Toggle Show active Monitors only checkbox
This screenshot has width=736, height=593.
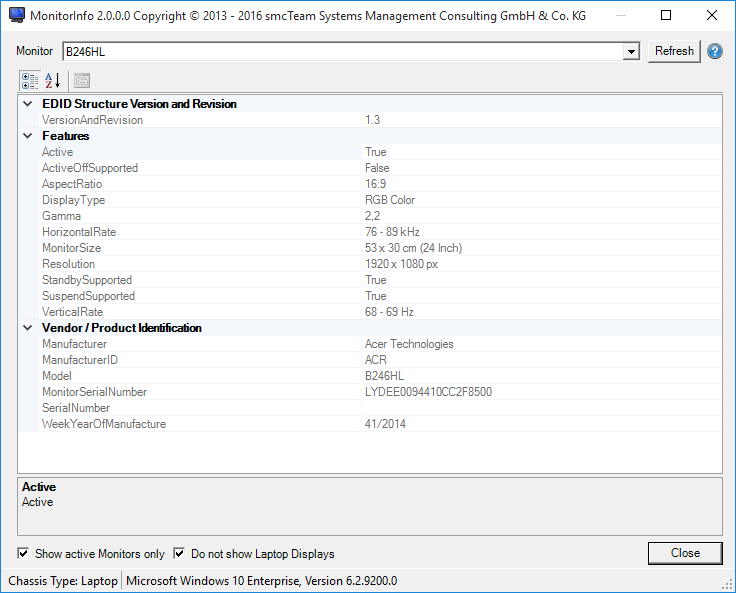point(23,553)
